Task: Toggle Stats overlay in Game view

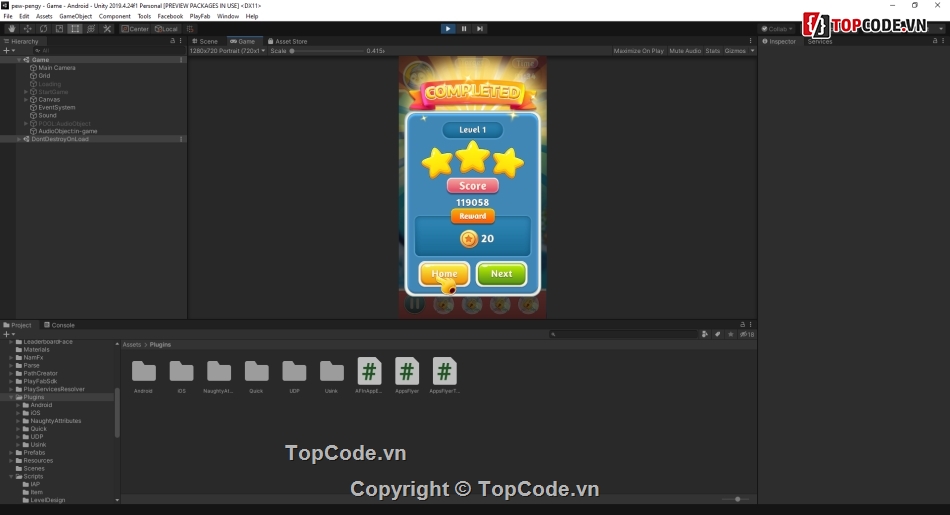Action: coord(712,51)
